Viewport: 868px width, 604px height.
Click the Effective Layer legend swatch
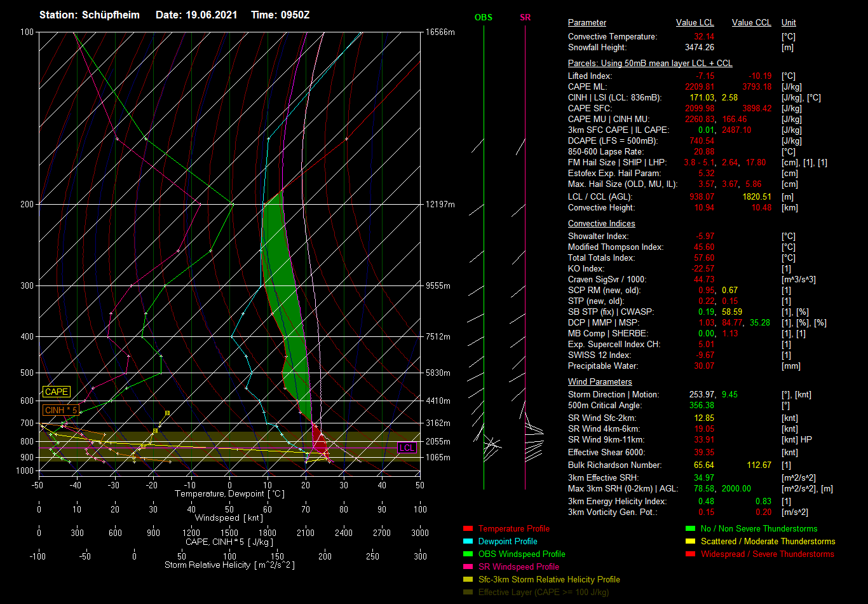(468, 593)
